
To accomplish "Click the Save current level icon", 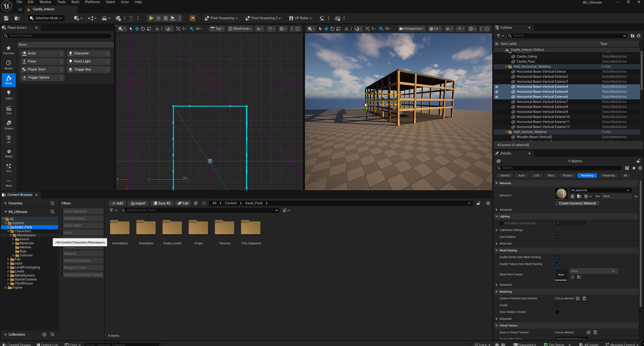I will coord(6,18).
